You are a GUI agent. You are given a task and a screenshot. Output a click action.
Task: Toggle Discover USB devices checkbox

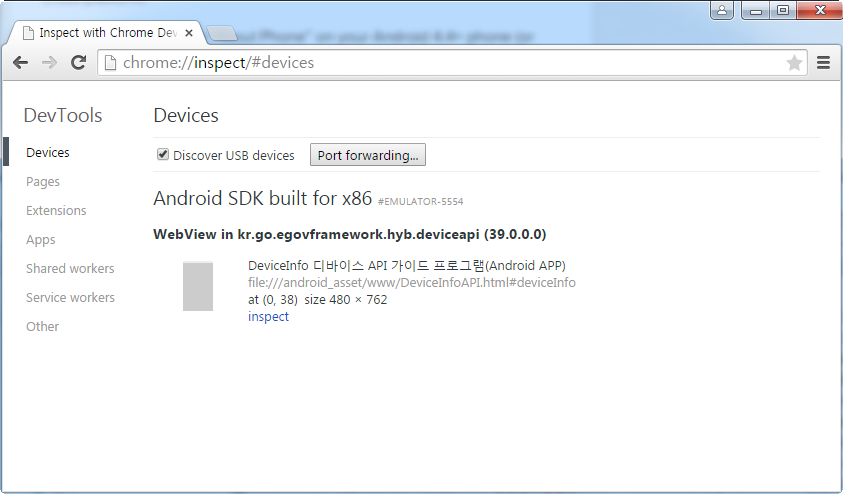click(x=163, y=155)
